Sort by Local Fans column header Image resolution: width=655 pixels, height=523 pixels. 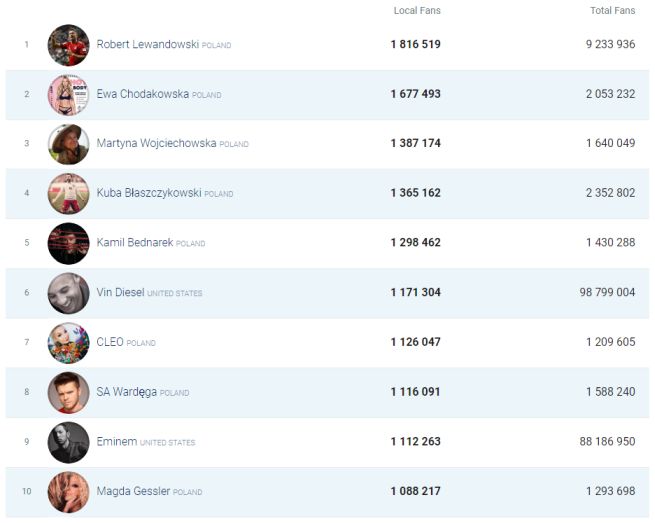[417, 11]
